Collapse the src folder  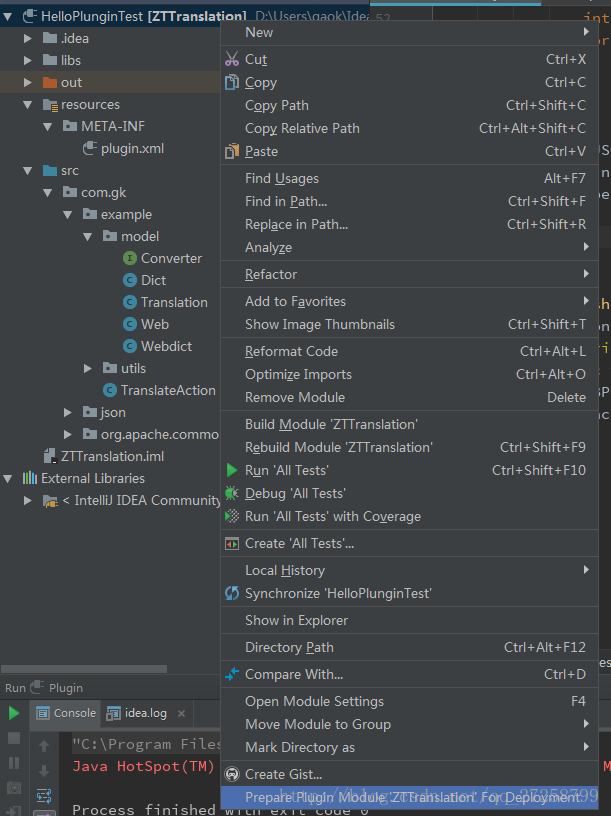(28, 171)
